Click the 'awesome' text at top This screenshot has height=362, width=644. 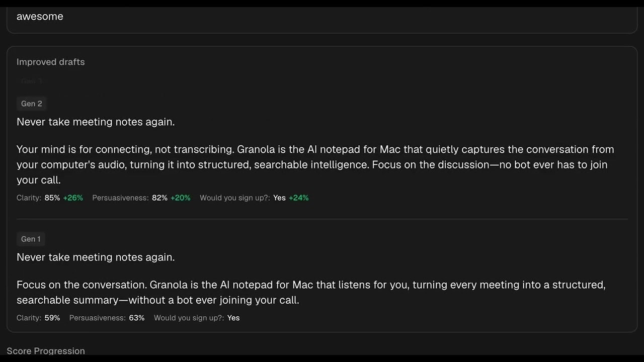40,16
